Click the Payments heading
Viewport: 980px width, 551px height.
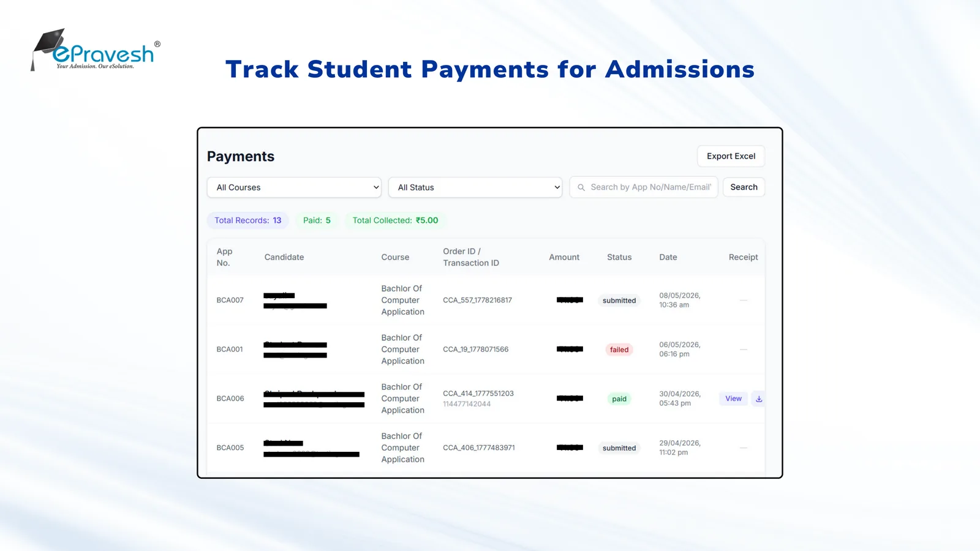(x=241, y=157)
